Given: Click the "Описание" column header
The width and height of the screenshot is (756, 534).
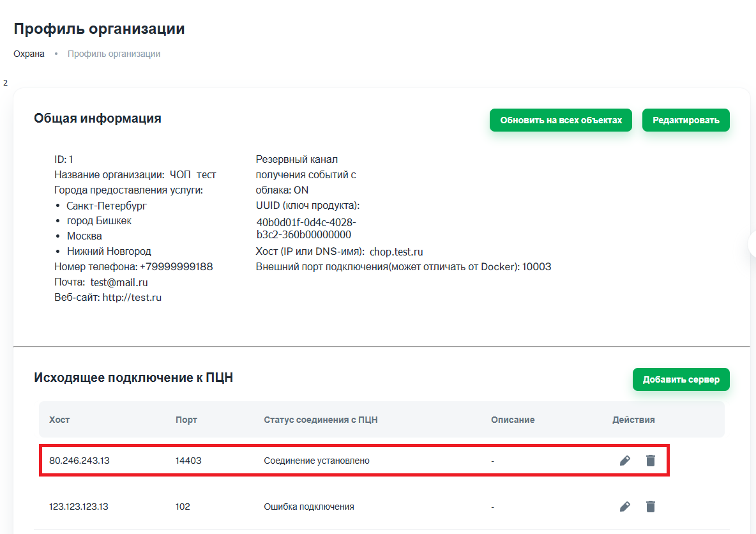Looking at the screenshot, I should click(x=513, y=420).
